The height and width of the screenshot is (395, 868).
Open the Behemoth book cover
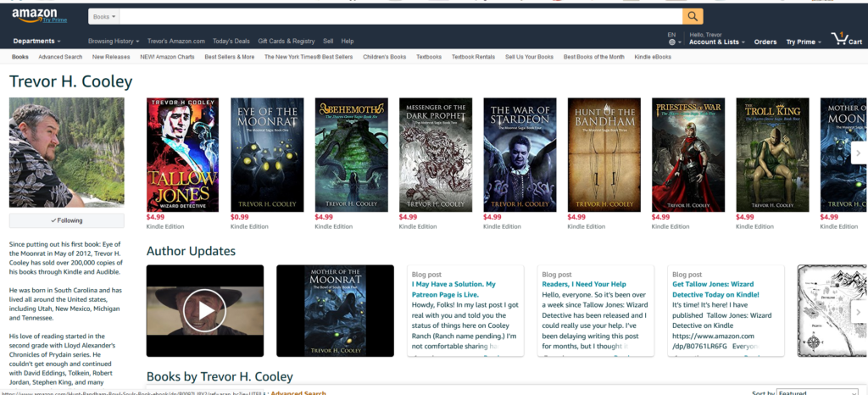pos(352,155)
